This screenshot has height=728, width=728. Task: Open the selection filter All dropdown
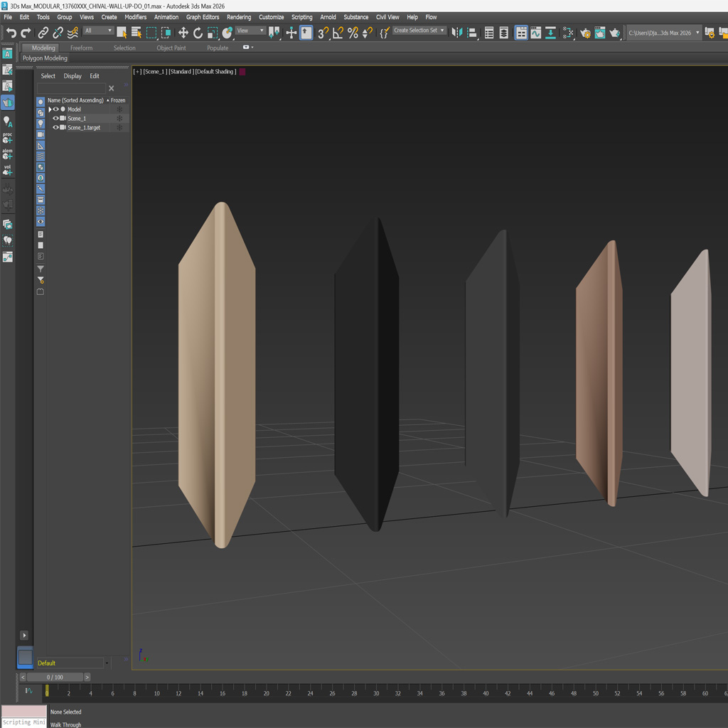click(98, 31)
